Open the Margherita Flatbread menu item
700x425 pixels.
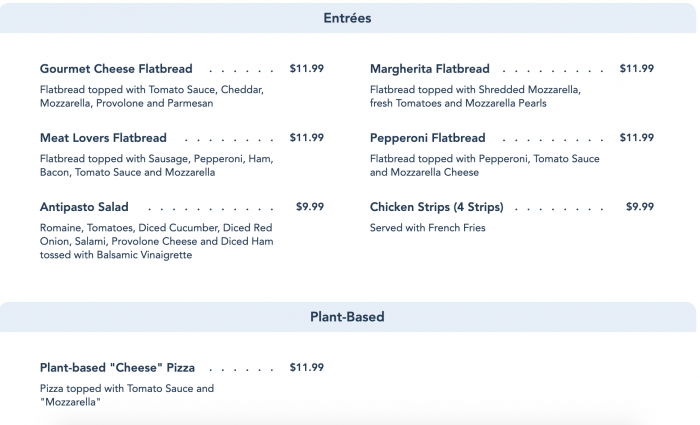pos(430,69)
